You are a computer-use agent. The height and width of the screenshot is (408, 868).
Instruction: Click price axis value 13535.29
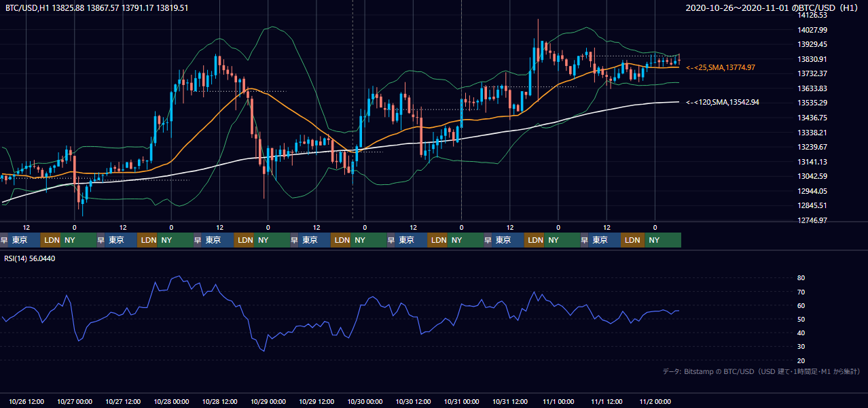tap(812, 103)
